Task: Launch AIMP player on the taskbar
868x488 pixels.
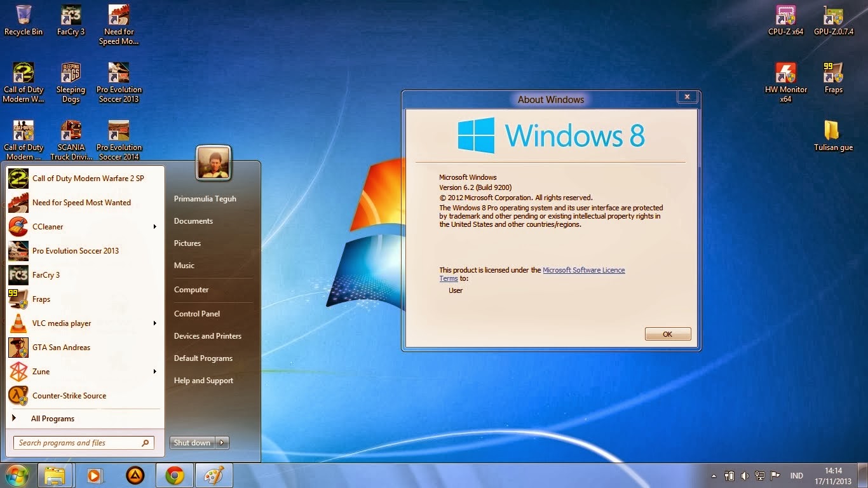Action: (135, 475)
